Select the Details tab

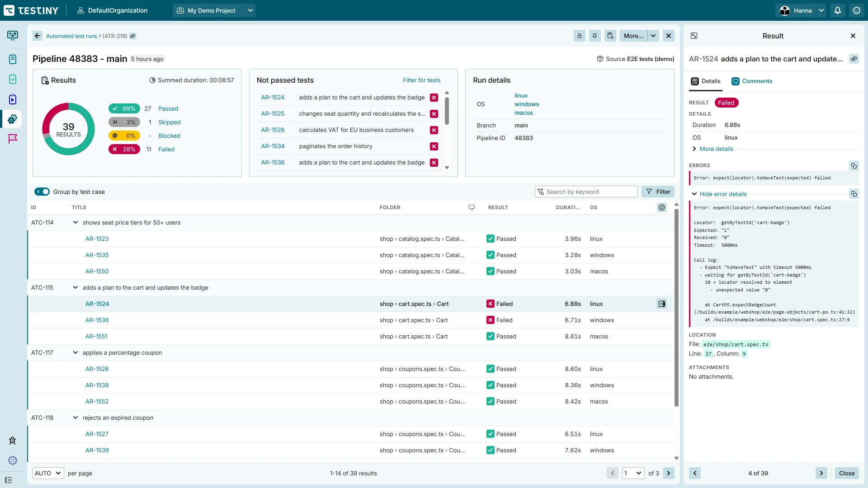pos(706,81)
